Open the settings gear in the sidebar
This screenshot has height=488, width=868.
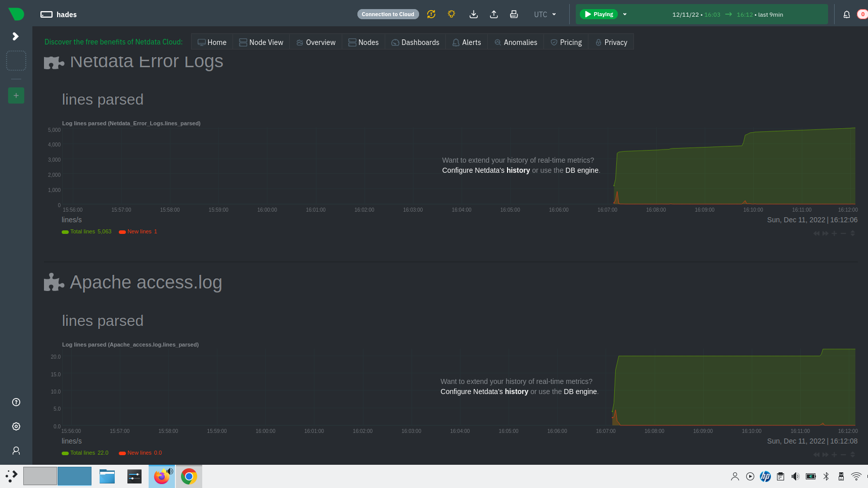16,426
